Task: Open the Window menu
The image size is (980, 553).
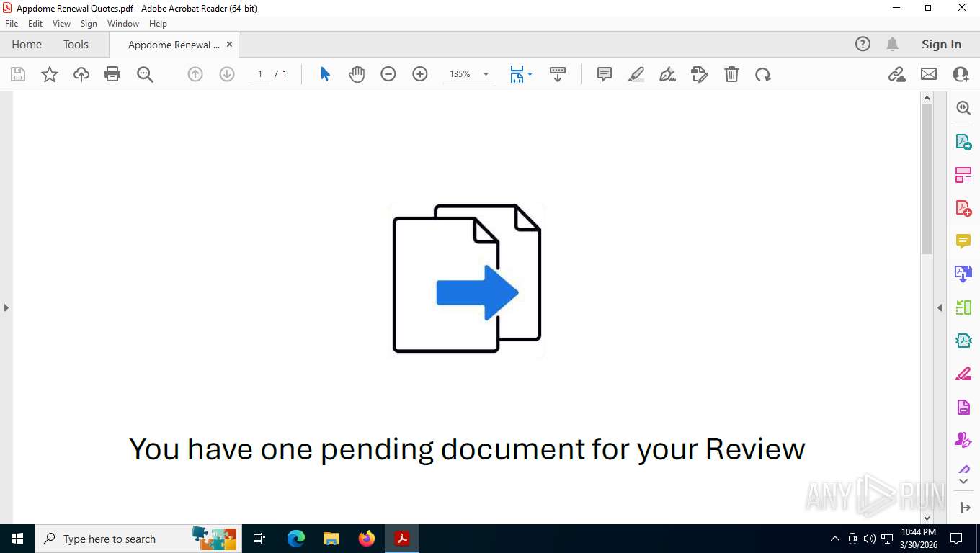Action: click(123, 24)
